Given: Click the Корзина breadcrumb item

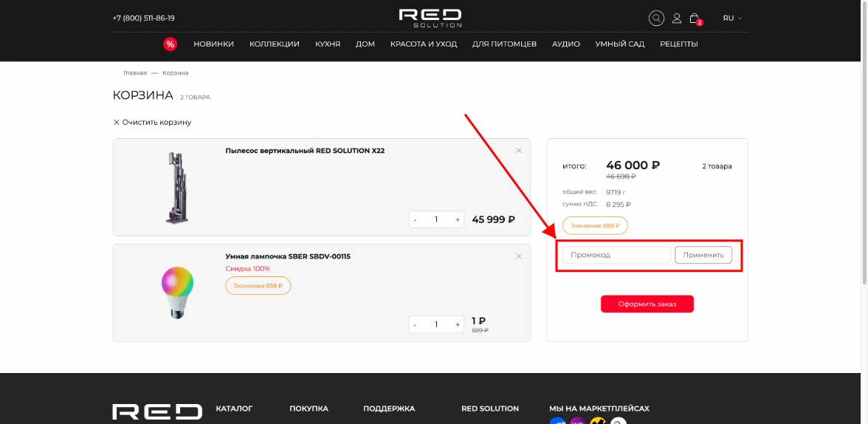Looking at the screenshot, I should pos(176,73).
